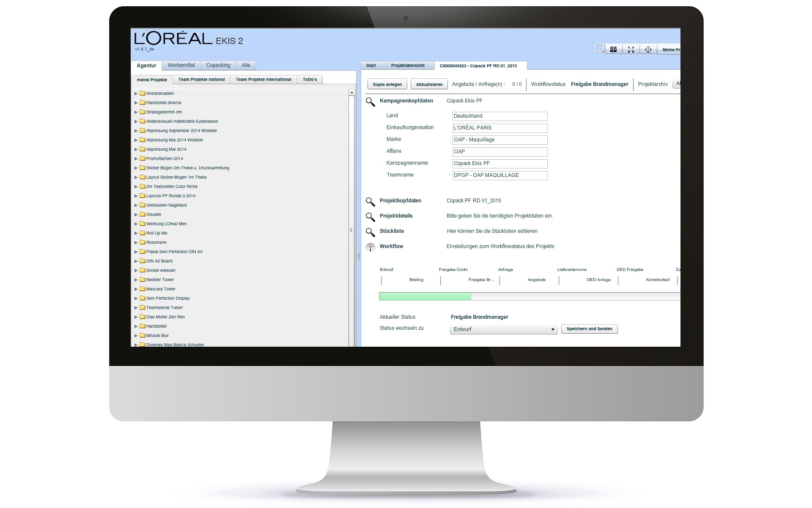
Task: Click folder icon of Testmaterial Tuben
Action: [143, 307]
